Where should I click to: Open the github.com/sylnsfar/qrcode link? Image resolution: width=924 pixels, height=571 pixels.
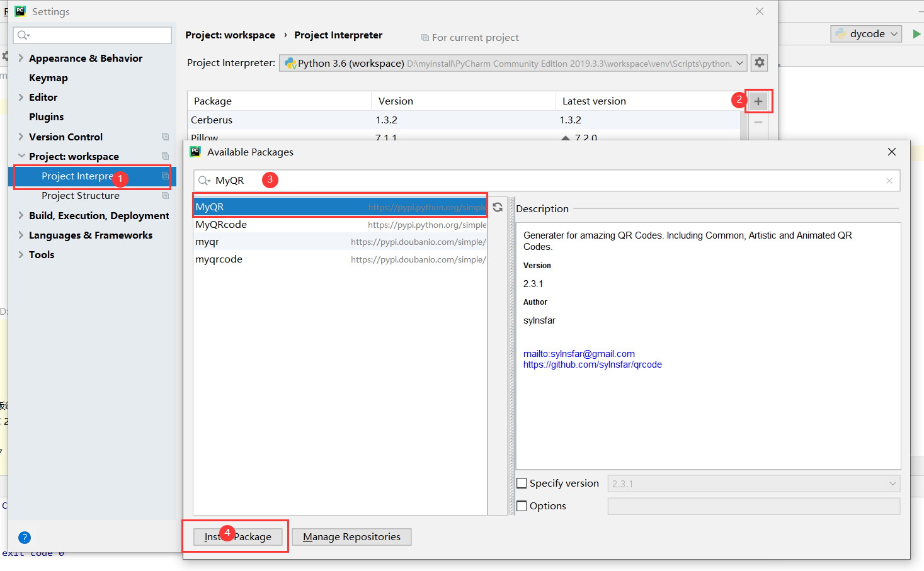(x=593, y=365)
